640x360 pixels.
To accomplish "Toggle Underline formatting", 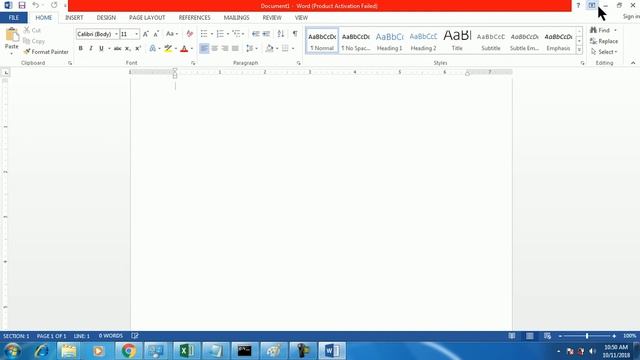I will click(x=101, y=49).
